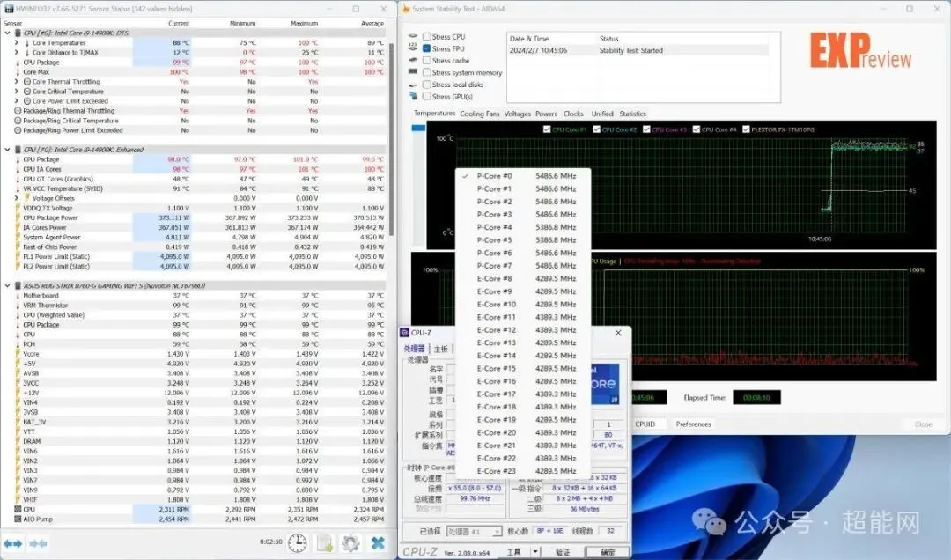Open CPU-Z processor selection combo box
Viewport: 951px width, 560px height.
point(474,532)
